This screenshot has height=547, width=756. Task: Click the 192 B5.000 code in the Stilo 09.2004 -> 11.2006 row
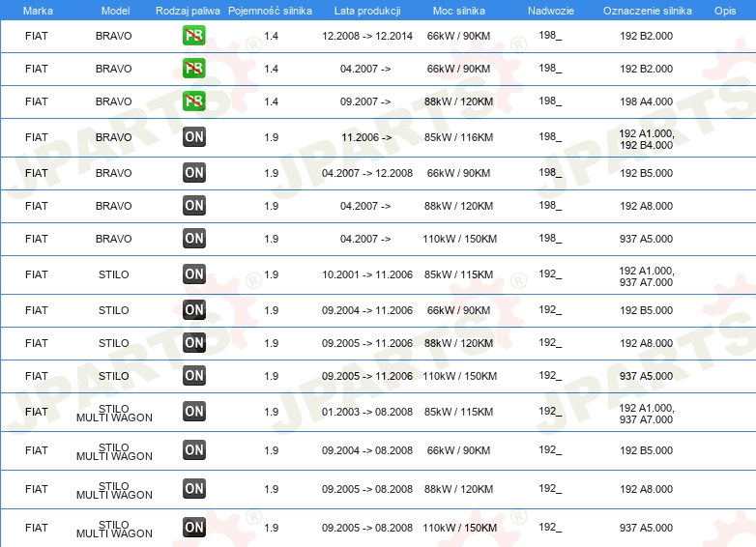point(646,310)
